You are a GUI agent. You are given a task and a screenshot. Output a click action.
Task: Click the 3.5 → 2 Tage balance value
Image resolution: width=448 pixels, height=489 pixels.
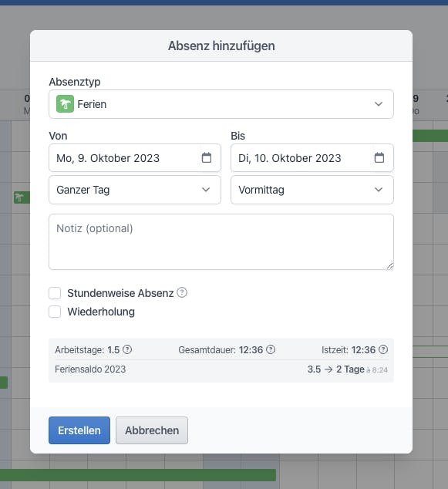coord(335,369)
